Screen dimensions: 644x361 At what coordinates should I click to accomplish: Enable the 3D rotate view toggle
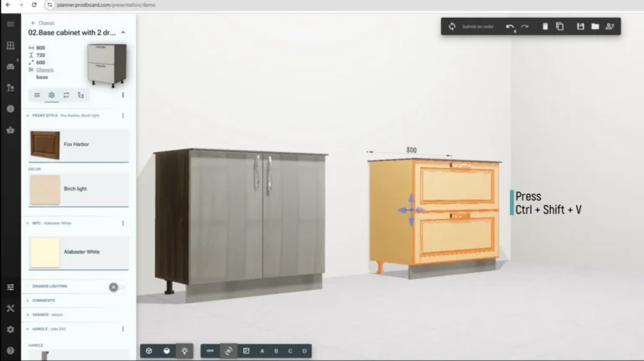[227, 350]
